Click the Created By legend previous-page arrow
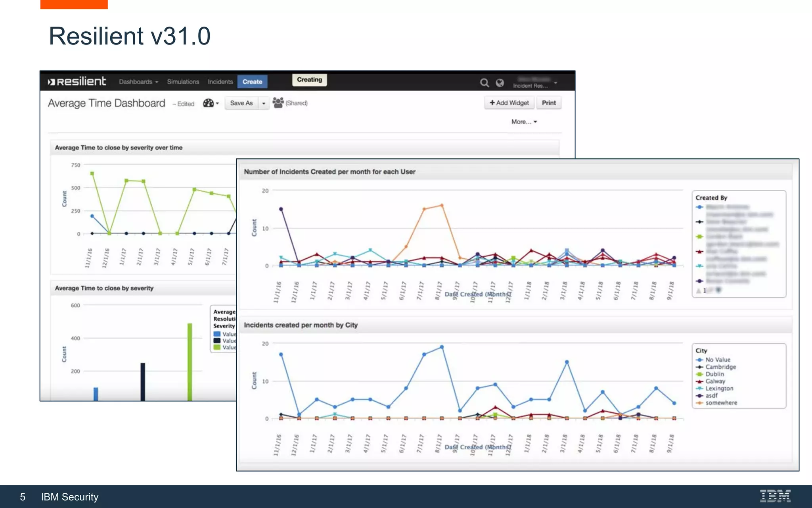Screen dimensions: 812x508 point(699,291)
